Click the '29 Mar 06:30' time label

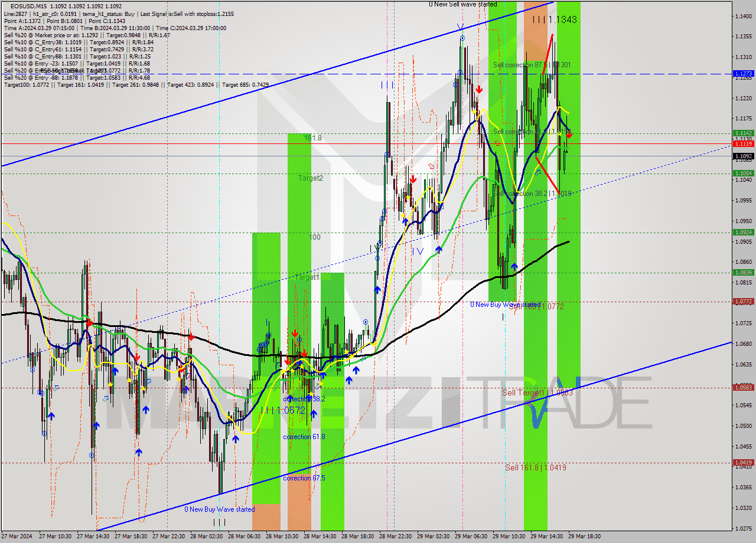[x=471, y=537]
